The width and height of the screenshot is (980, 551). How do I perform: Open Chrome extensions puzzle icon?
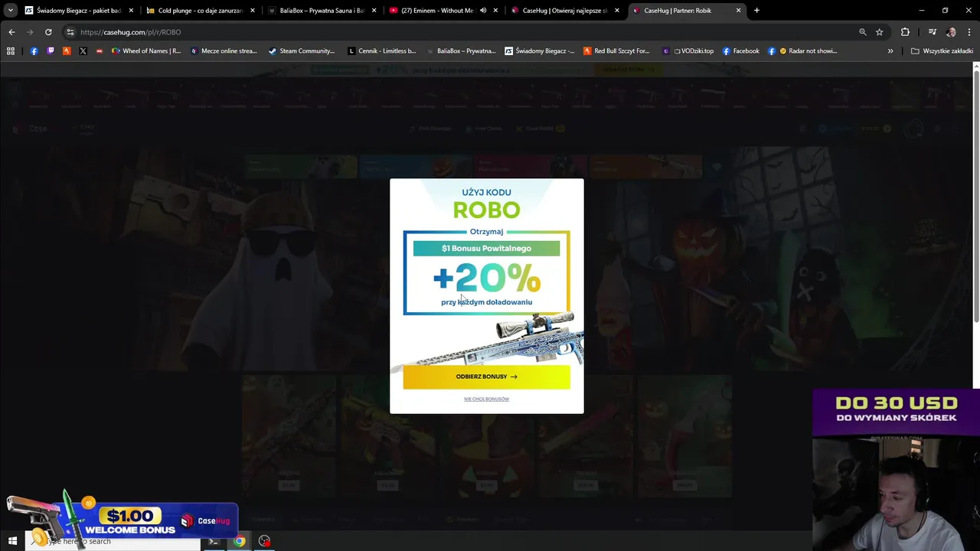905,32
